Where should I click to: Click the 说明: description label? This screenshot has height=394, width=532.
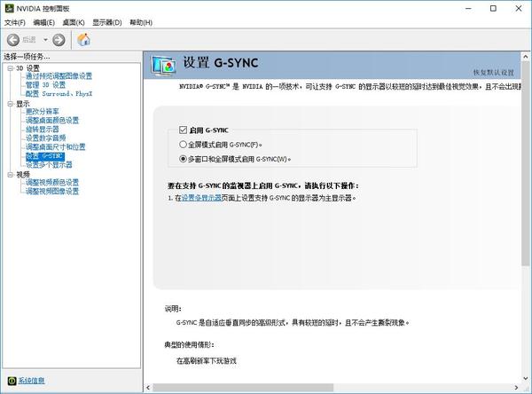(173, 309)
